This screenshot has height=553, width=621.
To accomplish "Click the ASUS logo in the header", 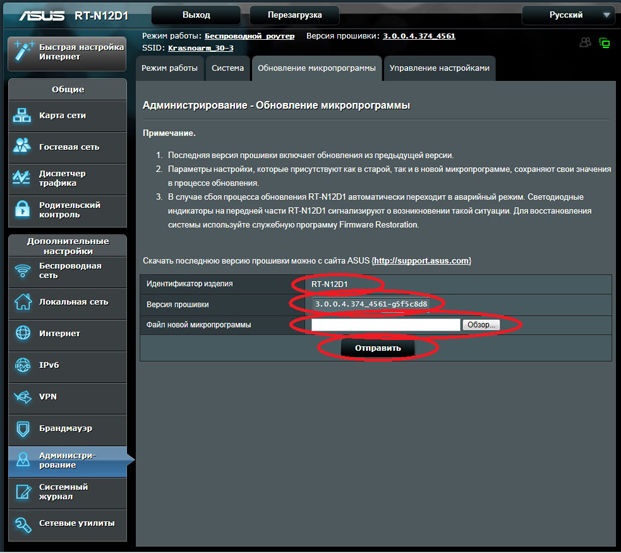I will (42, 15).
